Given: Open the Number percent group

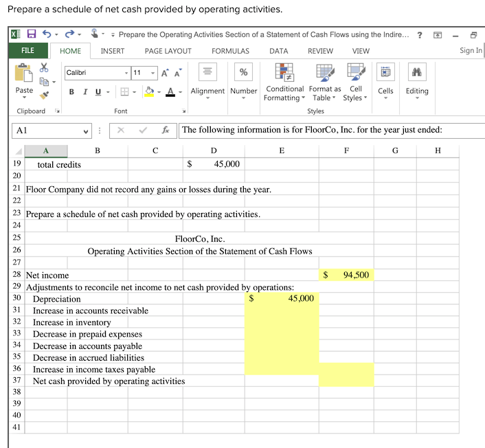Looking at the screenshot, I should click(x=243, y=82).
